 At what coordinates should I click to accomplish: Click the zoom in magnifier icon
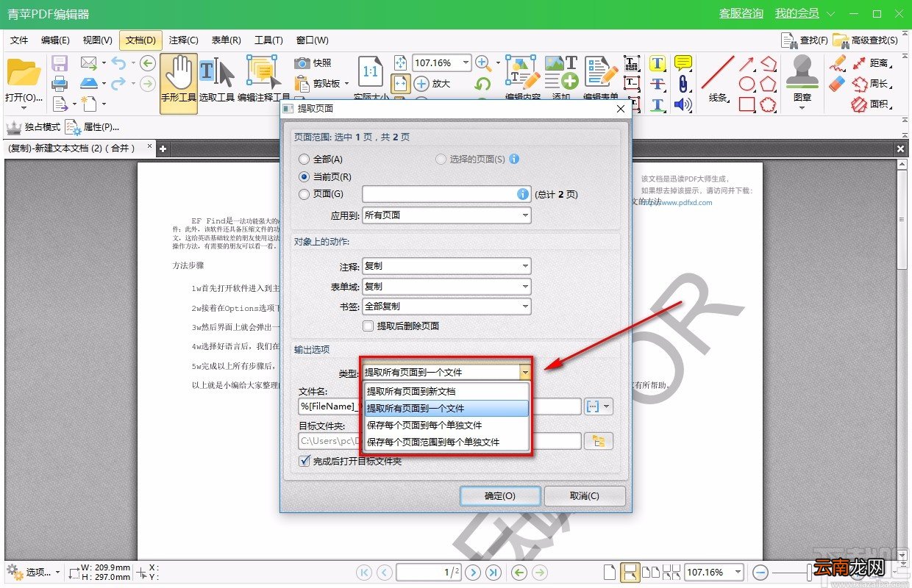(x=483, y=63)
